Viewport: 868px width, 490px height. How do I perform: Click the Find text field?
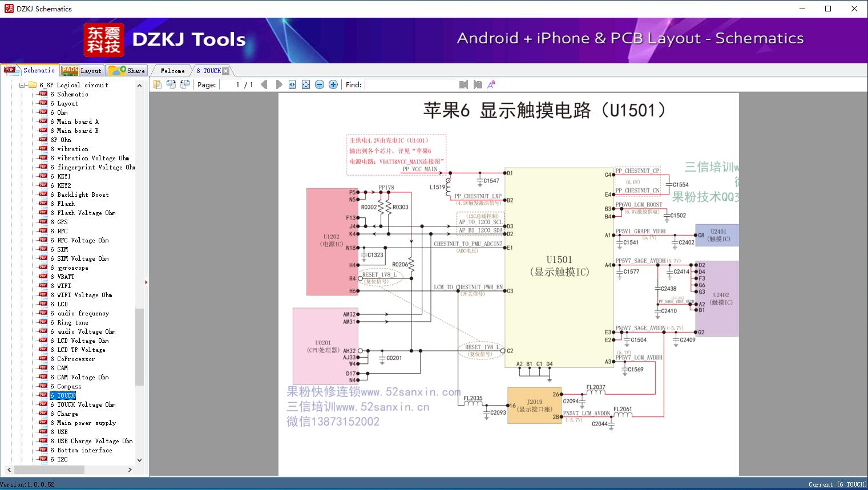410,84
